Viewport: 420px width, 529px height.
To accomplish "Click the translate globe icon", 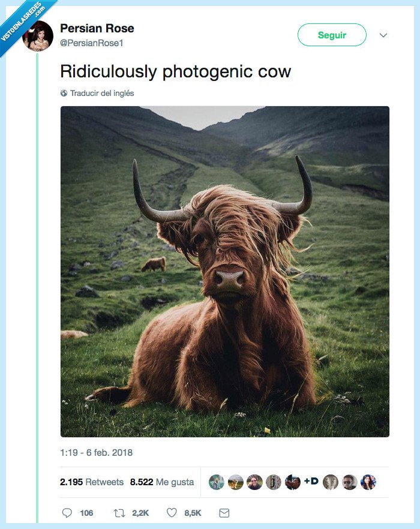I will tap(64, 94).
